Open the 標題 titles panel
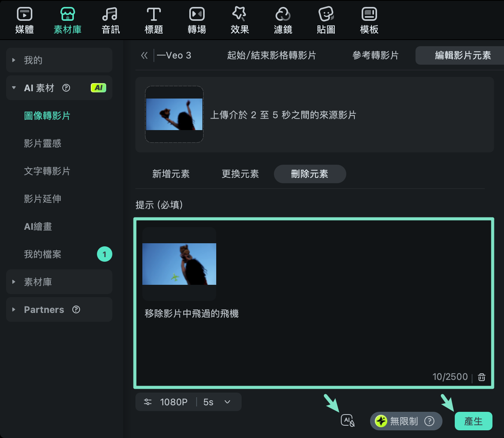504x438 pixels. [x=154, y=19]
